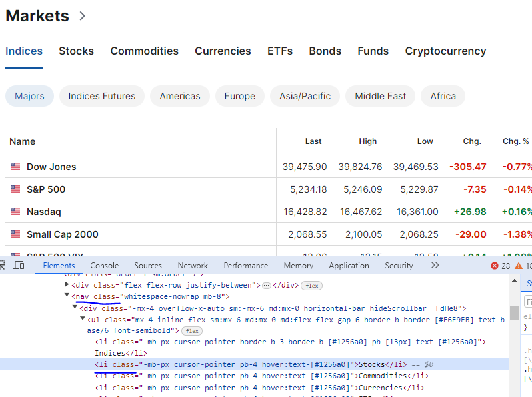
Task: Open the DevTools Console tab
Action: tap(105, 266)
